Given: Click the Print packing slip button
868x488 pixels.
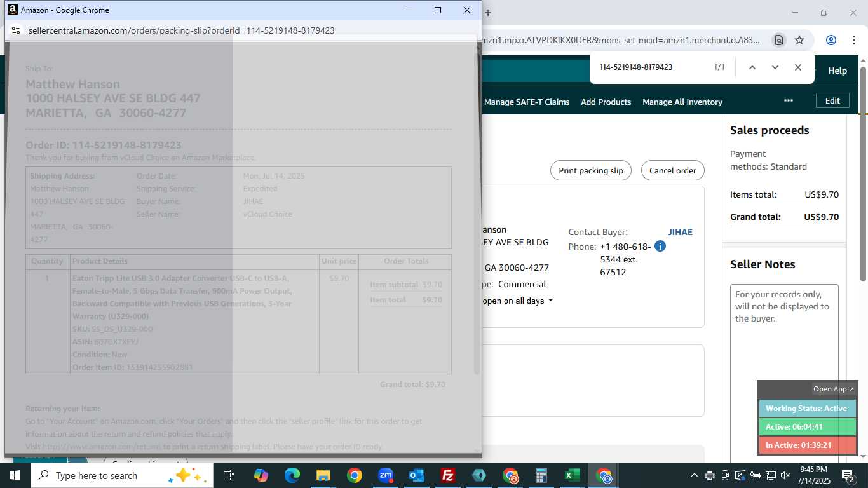Looking at the screenshot, I should pos(591,170).
